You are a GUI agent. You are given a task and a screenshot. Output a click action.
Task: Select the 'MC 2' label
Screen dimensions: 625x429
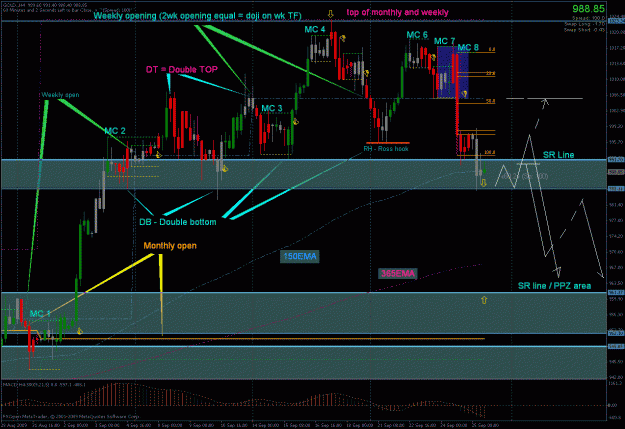115,131
